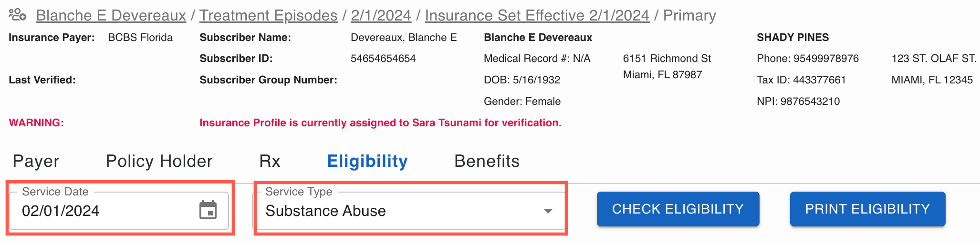Open the Rx tab
Image resolution: width=980 pixels, height=245 pixels.
270,161
